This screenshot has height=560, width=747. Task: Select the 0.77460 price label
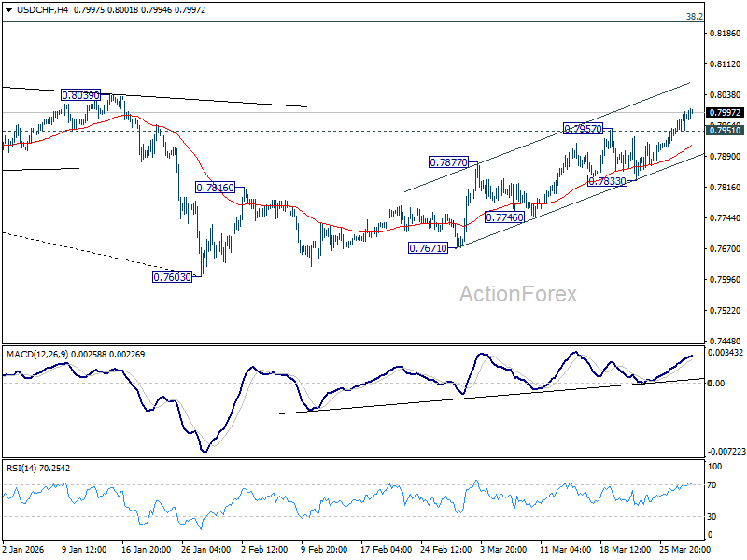[x=504, y=217]
